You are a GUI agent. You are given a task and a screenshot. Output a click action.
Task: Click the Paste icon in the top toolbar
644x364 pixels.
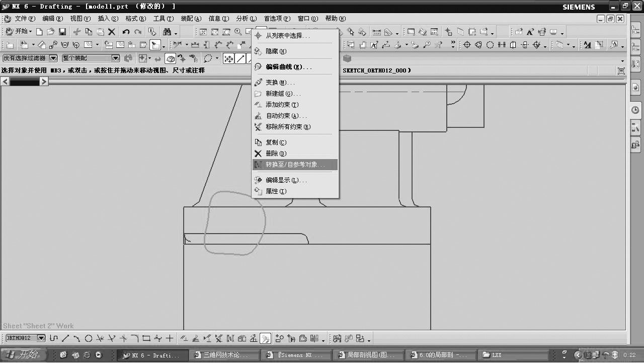(100, 32)
